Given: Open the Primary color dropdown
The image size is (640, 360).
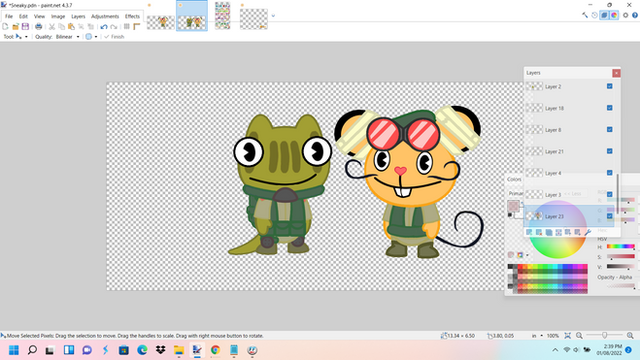Looking at the screenshot, I should pyautogui.click(x=516, y=193).
